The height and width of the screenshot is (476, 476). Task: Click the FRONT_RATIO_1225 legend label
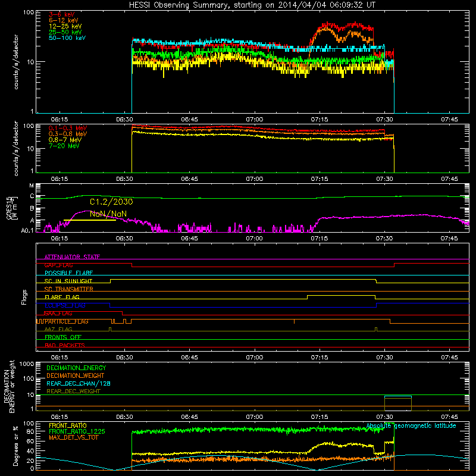point(77,431)
